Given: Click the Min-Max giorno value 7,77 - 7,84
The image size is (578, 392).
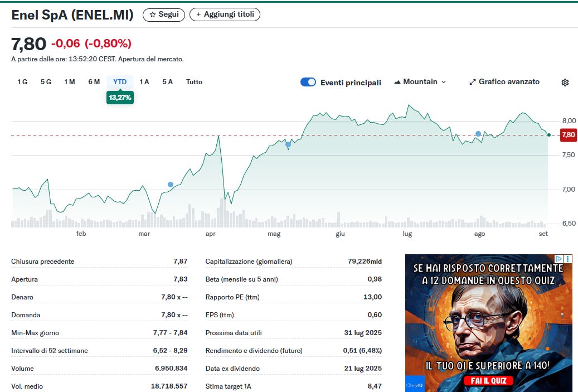Looking at the screenshot, I should 171,333.
